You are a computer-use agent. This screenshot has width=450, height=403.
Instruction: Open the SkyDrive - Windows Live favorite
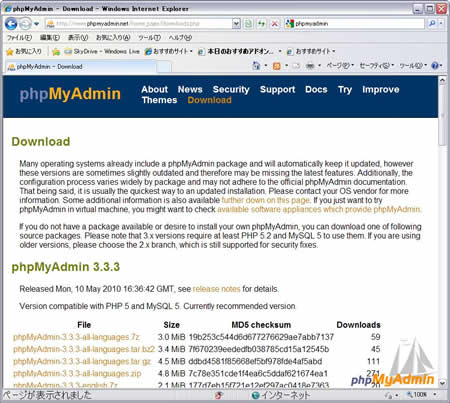(102, 51)
